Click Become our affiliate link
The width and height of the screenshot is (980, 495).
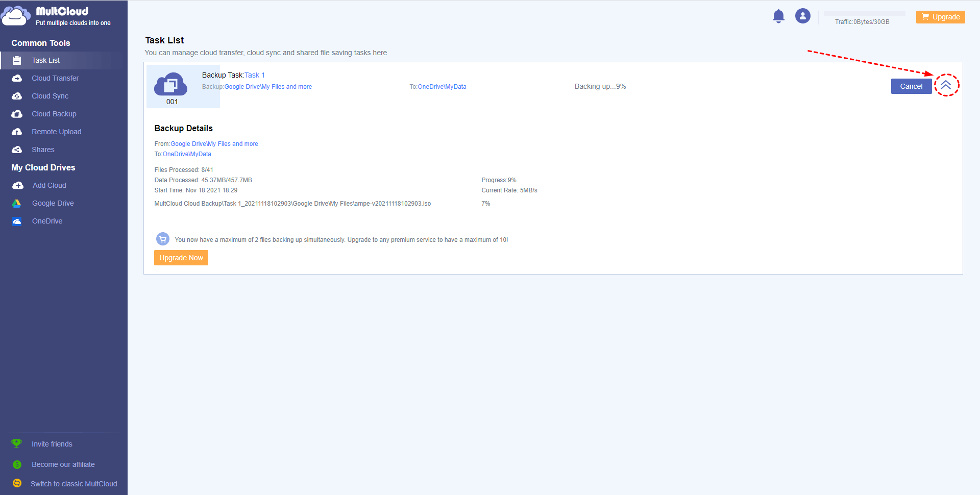(63, 464)
